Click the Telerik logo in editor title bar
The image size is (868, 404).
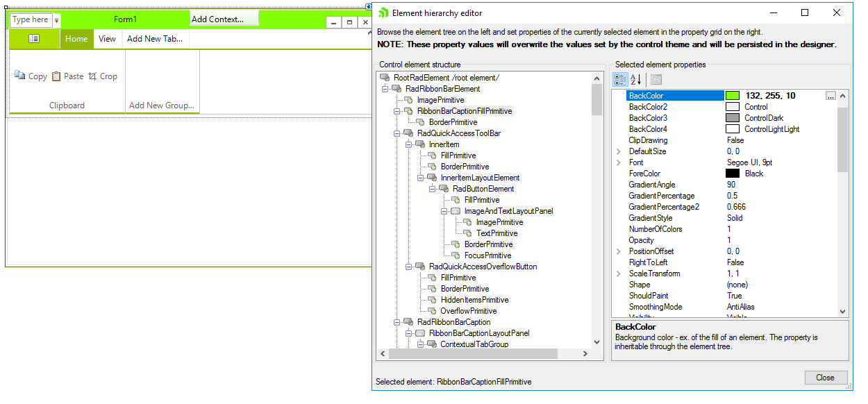(x=383, y=12)
